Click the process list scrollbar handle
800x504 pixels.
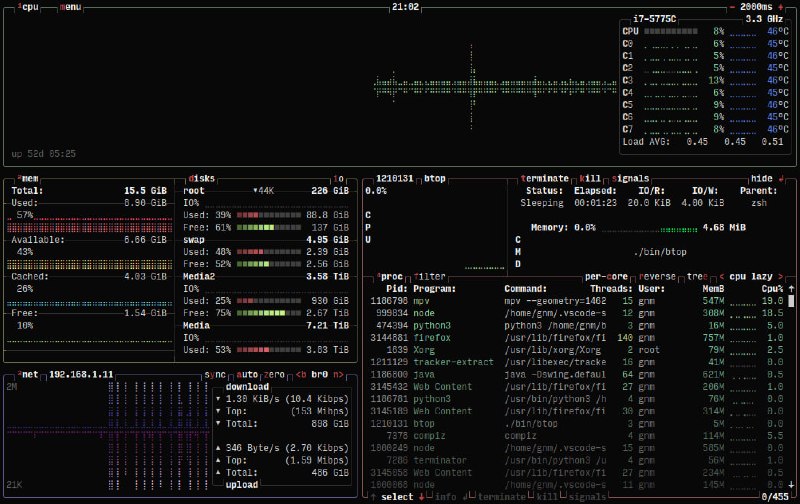(791, 301)
